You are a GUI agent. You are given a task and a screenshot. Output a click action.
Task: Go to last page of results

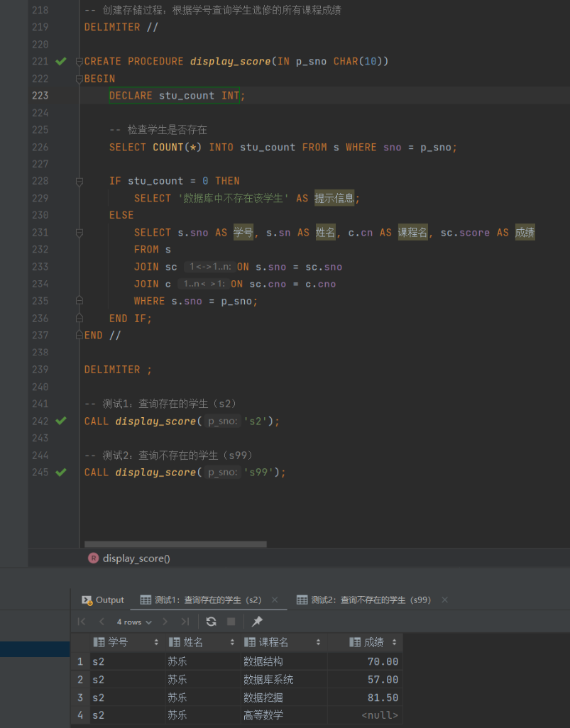tap(185, 622)
